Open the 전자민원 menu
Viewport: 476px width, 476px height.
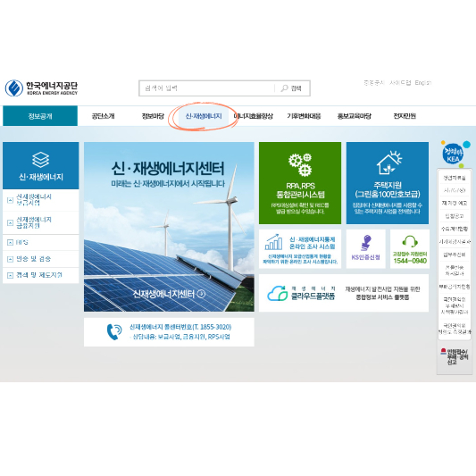(405, 116)
